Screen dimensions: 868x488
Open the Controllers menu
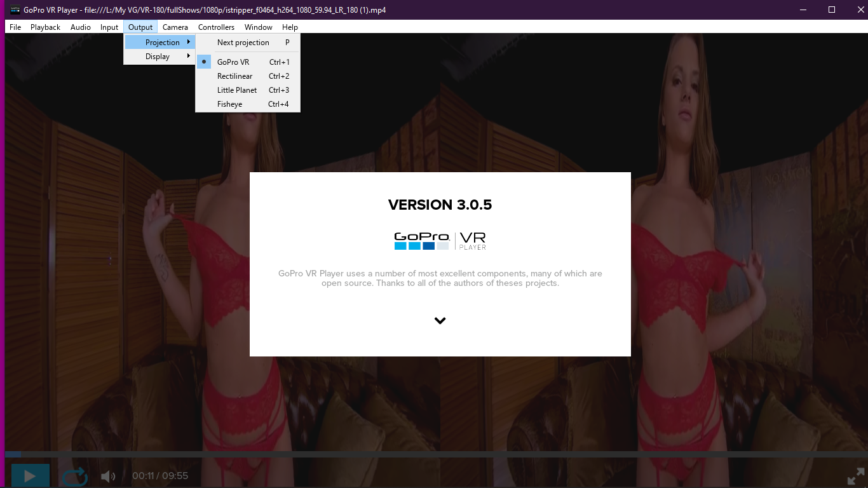(x=216, y=27)
